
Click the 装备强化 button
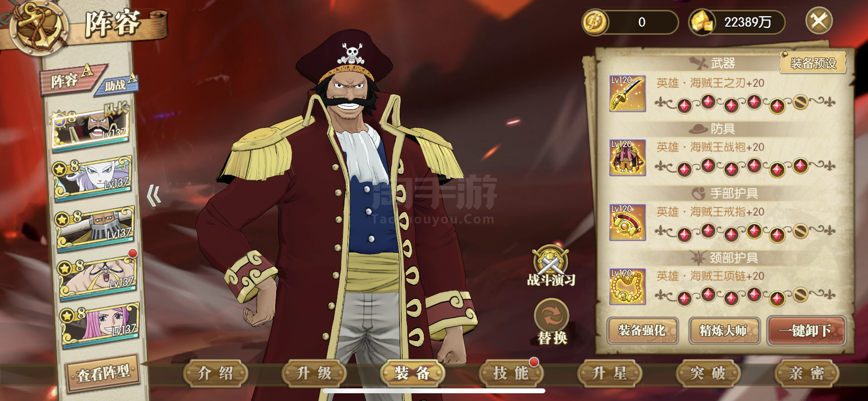[642, 330]
